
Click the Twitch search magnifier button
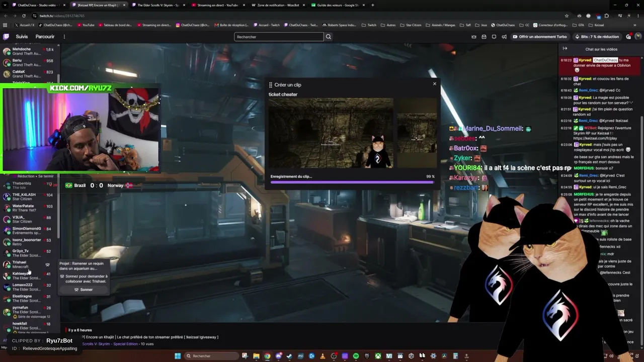pyautogui.click(x=328, y=37)
